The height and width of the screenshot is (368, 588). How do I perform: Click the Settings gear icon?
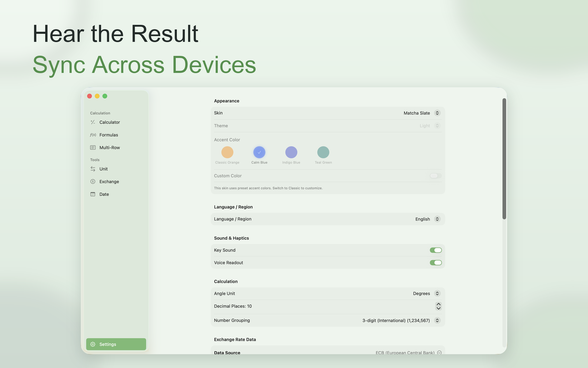tap(93, 344)
